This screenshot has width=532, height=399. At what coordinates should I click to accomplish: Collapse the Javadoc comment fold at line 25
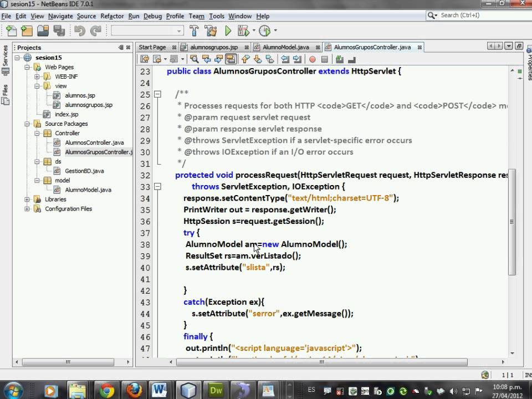point(157,94)
